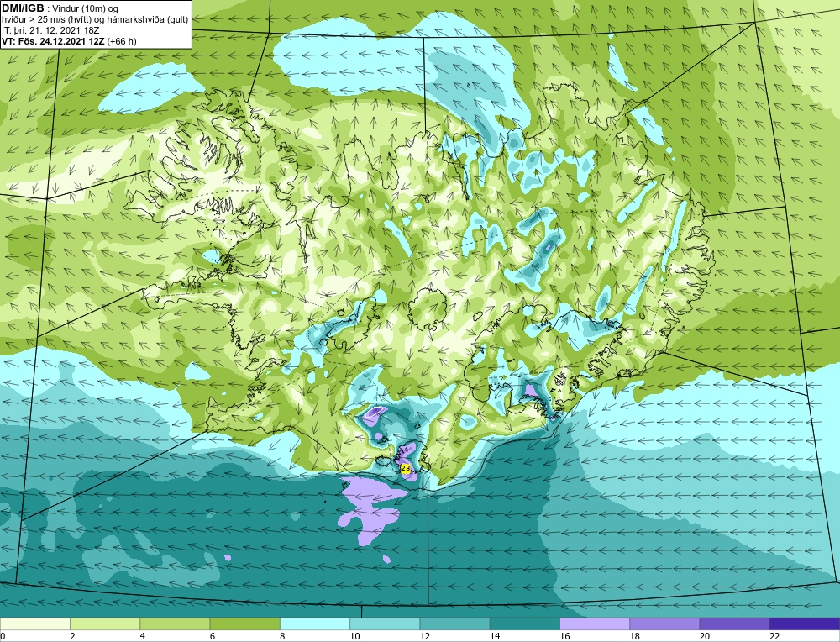The width and height of the screenshot is (840, 642).
Task: Click the 14–16 m/s dark teal legend swatch
Action: tap(525, 624)
